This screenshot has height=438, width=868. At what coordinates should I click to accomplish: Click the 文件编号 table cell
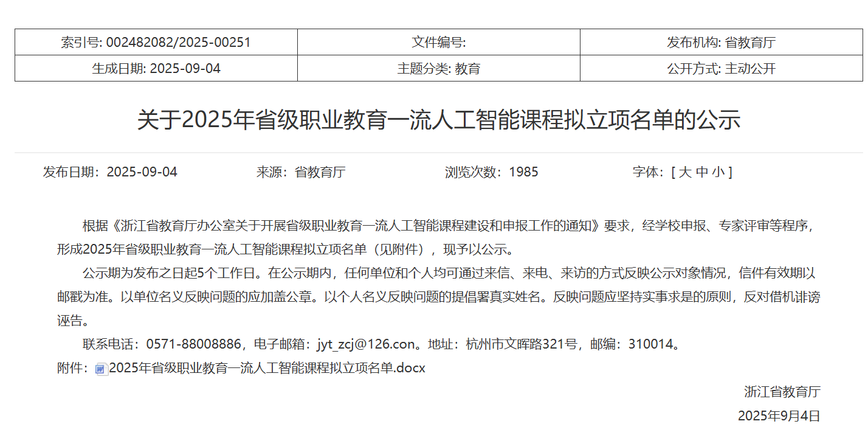tap(439, 43)
